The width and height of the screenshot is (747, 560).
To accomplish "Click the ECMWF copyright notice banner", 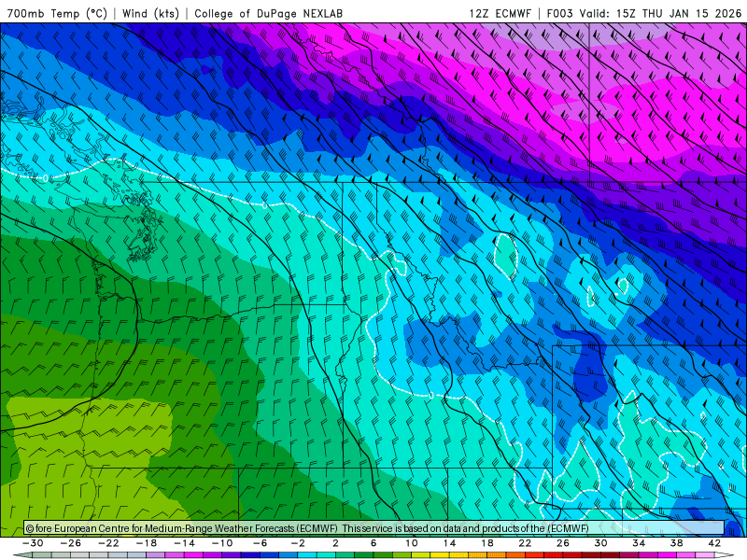I will tap(374, 528).
